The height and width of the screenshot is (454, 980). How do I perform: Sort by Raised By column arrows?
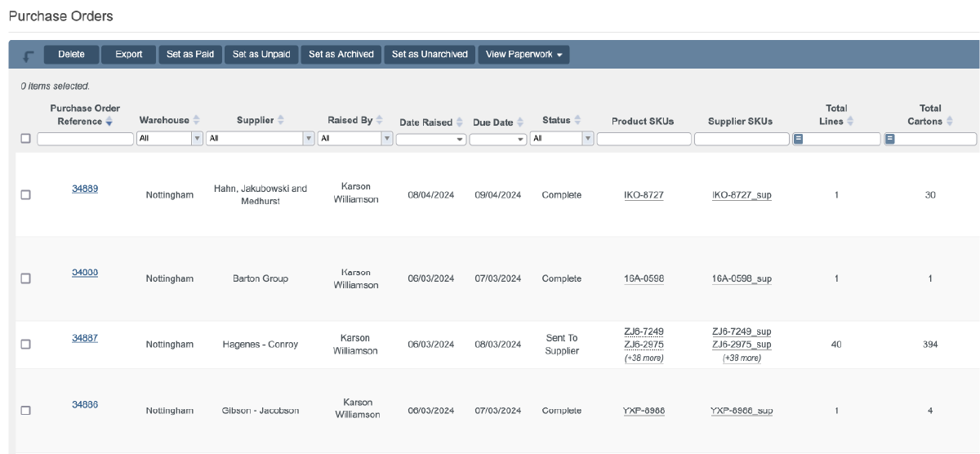coord(380,120)
